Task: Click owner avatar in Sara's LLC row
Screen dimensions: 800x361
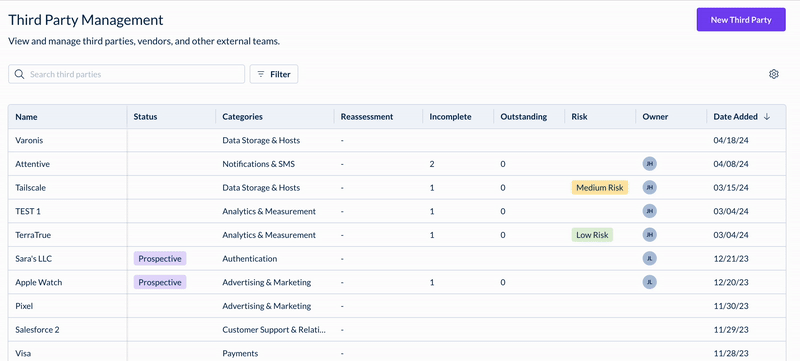Action: [x=649, y=259]
